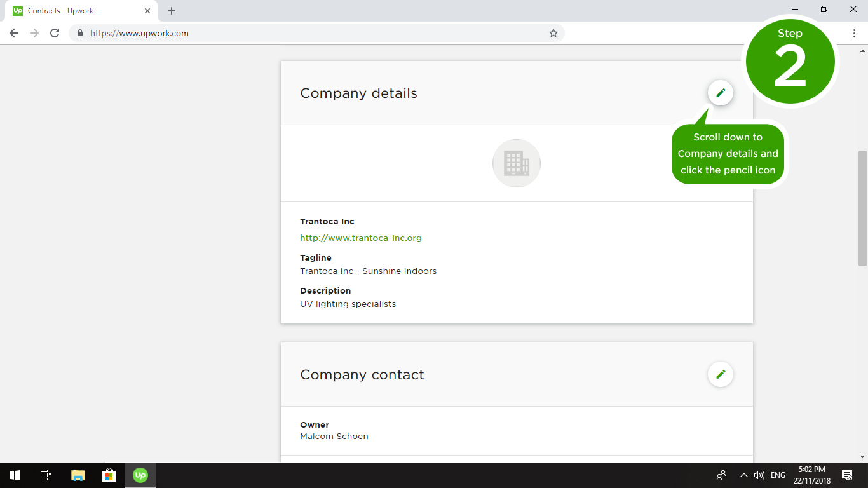Click the Upwork icon in the taskbar
This screenshot has height=488, width=868.
140,475
